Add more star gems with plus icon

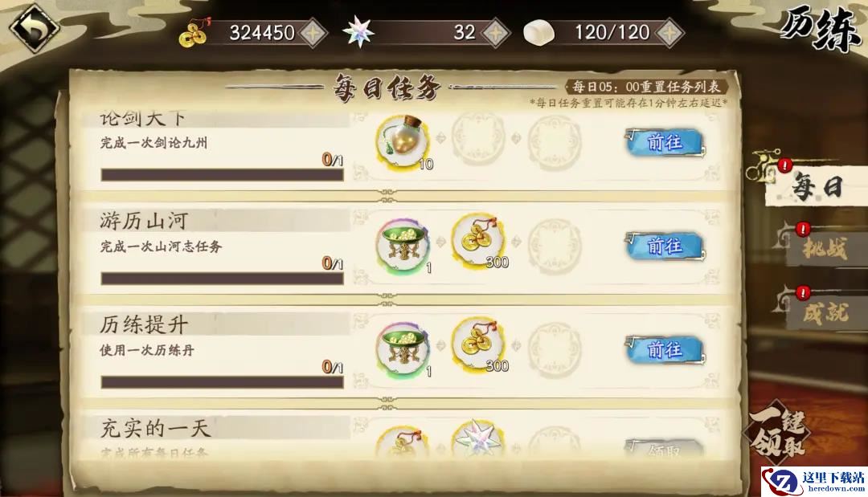click(495, 33)
